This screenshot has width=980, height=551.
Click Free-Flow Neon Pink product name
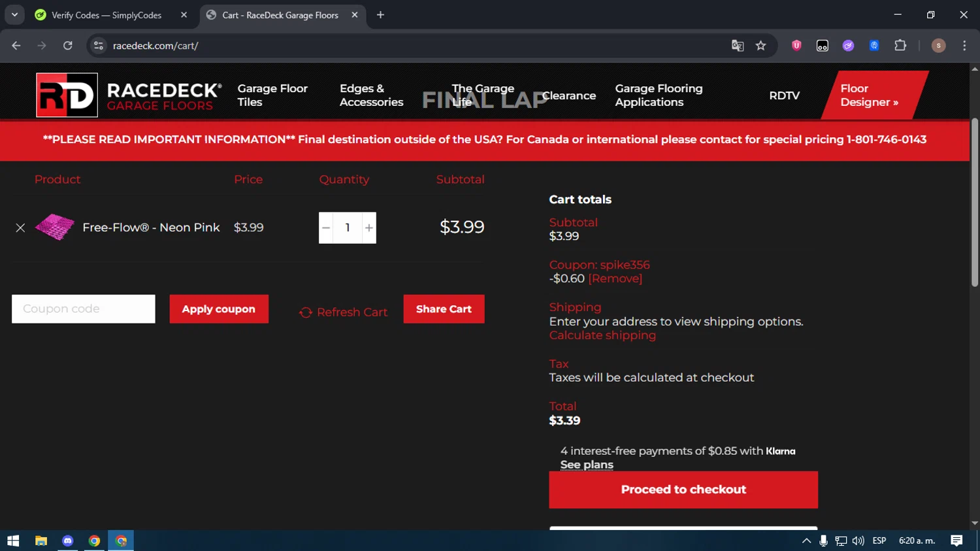tap(151, 227)
